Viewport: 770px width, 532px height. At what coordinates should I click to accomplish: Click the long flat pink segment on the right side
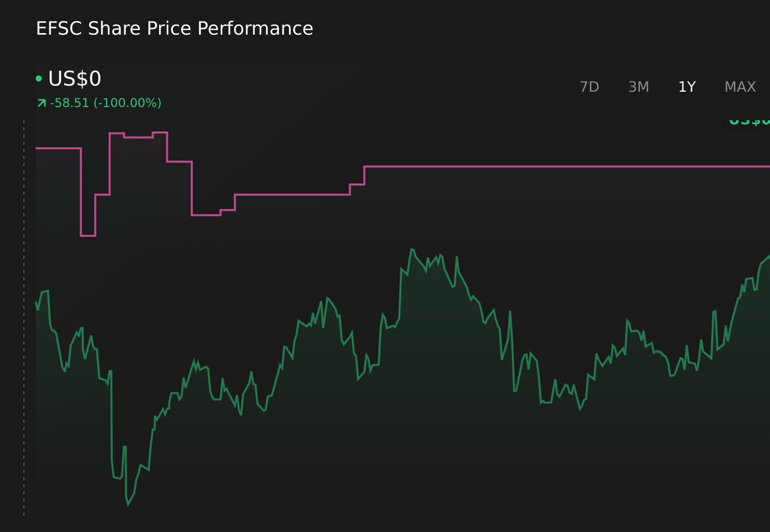pyautogui.click(x=567, y=166)
